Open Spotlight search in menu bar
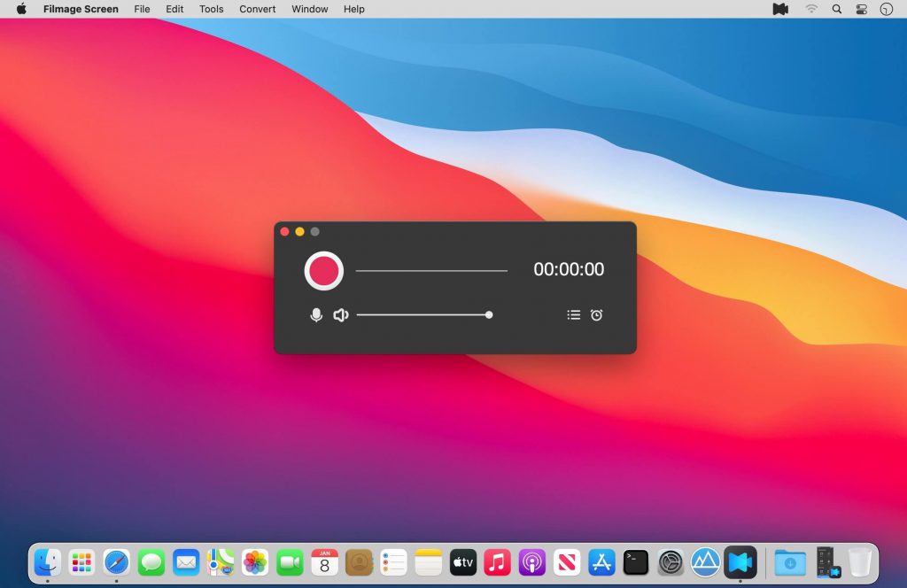Screen dimensions: 907x588 (x=836, y=9)
